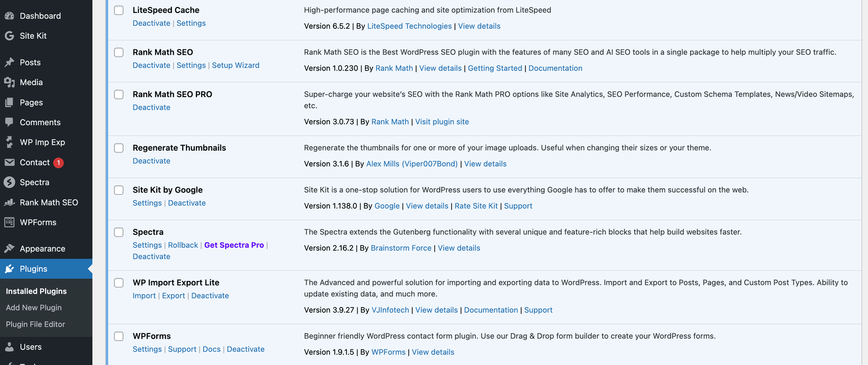The image size is (868, 365).
Task: Select the LiteSpeed Cache plugin checkbox
Action: click(119, 10)
